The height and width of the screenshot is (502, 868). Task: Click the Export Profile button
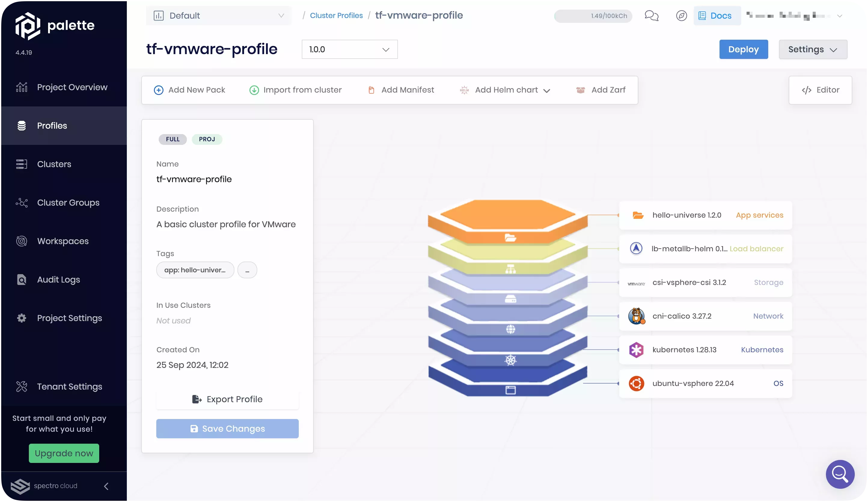tap(227, 399)
